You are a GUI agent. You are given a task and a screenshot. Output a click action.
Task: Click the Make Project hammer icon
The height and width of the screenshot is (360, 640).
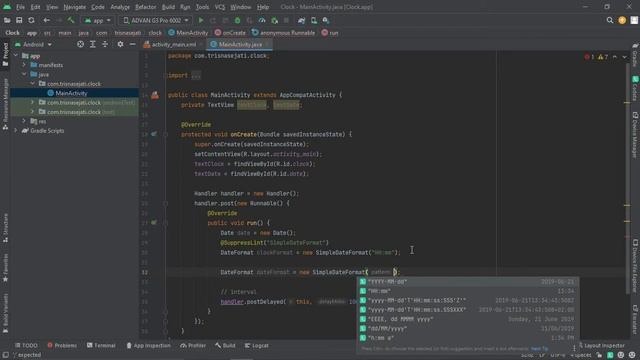point(71,20)
